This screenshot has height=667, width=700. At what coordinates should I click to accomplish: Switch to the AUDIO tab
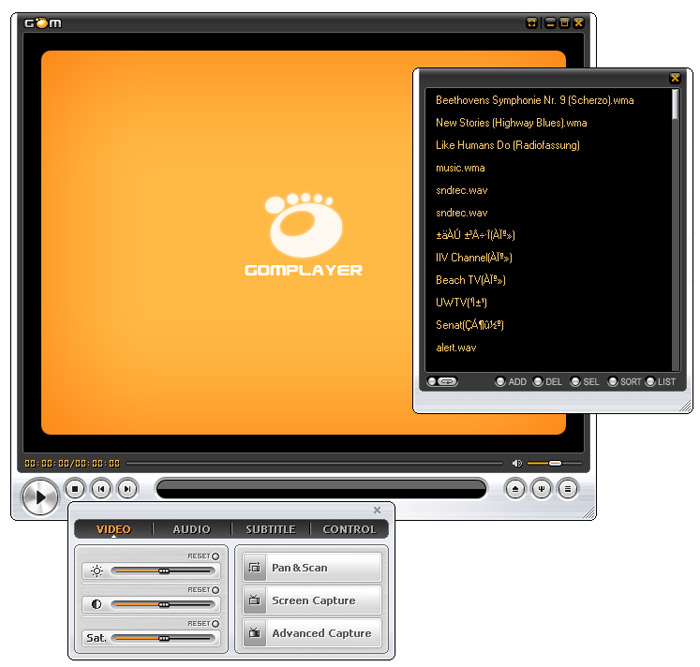pos(191,530)
